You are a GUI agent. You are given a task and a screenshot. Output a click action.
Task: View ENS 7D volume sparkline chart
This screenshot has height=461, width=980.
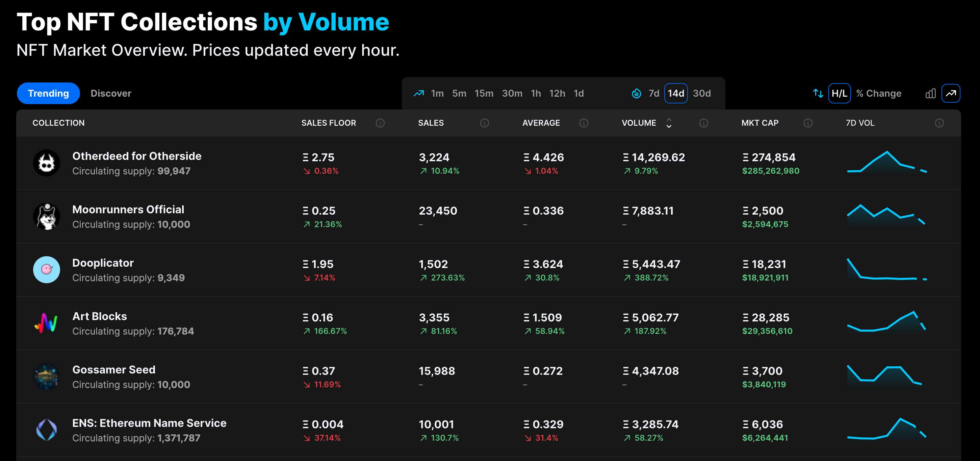[886, 430]
